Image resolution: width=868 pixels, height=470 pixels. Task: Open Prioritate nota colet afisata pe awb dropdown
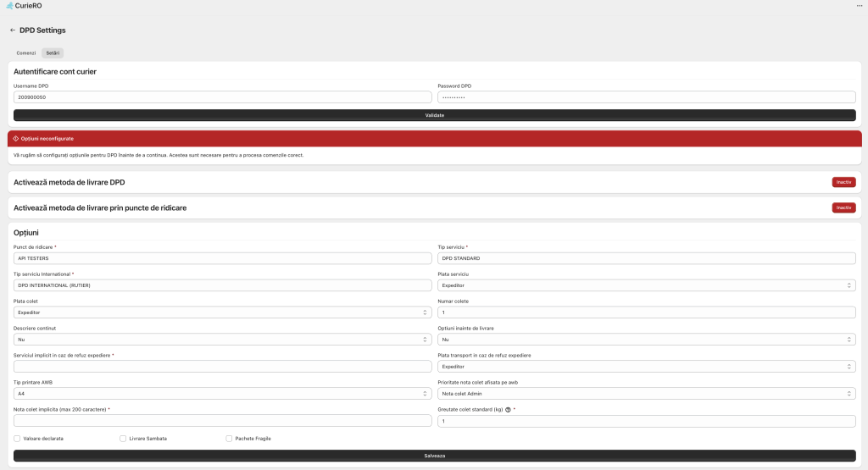(x=647, y=394)
